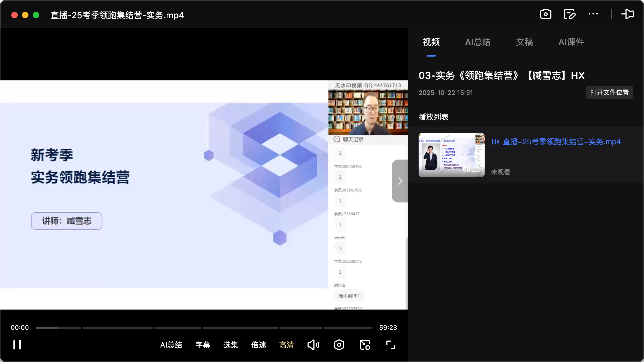Viewport: 644px width, 362px height.
Task: Open the volume control speaker icon
Action: pyautogui.click(x=313, y=345)
